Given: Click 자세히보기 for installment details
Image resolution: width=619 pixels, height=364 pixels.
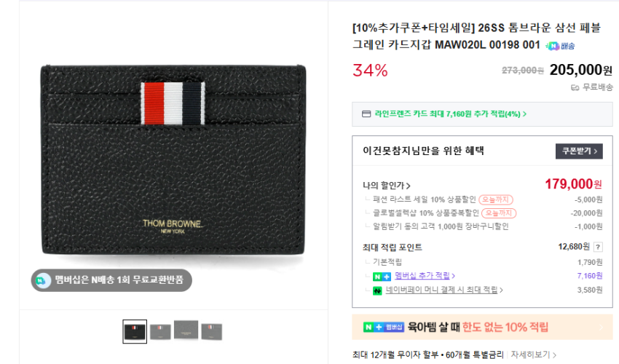Looking at the screenshot, I should coord(530,355).
